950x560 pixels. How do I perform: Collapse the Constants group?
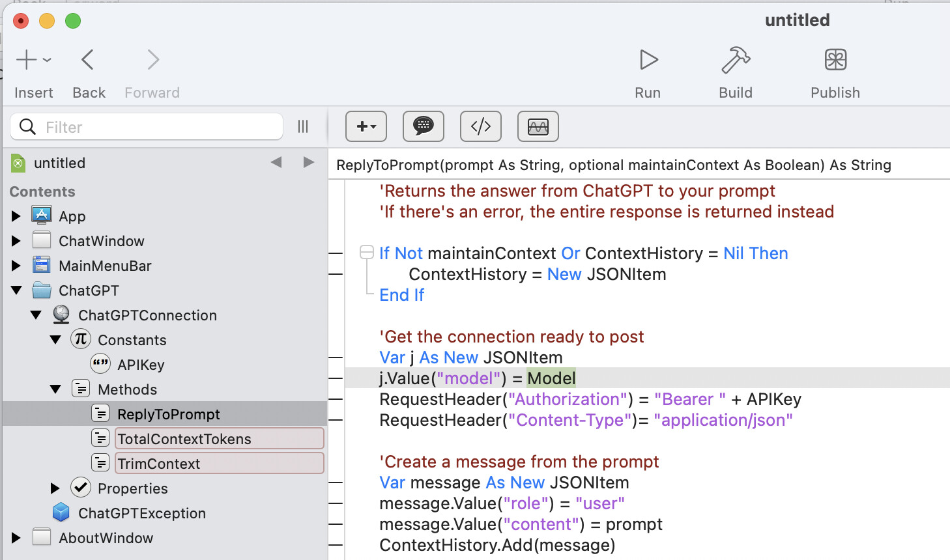coord(56,340)
